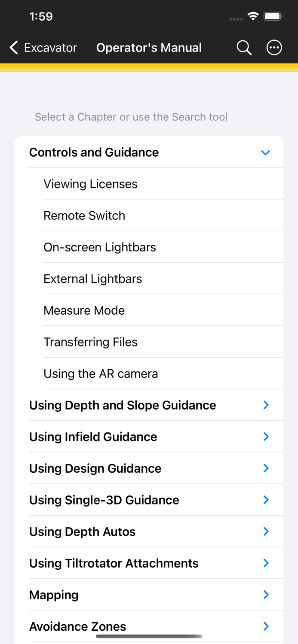This screenshot has height=644, width=298.
Task: Expand the Mapping chapter chevron
Action: click(266, 595)
